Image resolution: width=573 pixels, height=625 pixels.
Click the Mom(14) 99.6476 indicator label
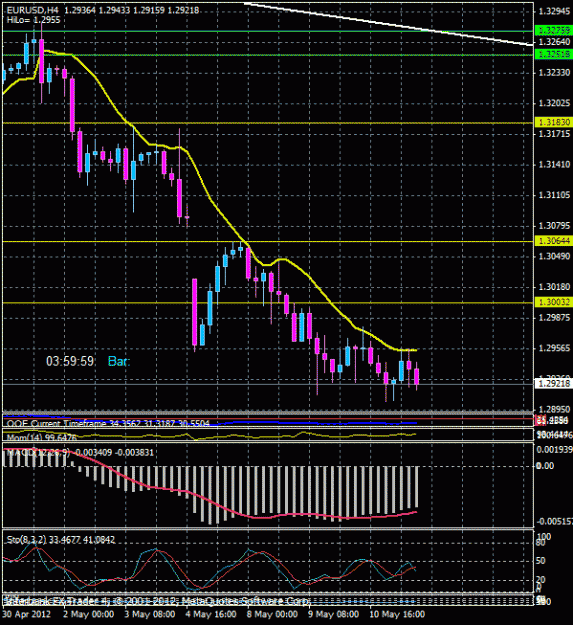click(41, 437)
